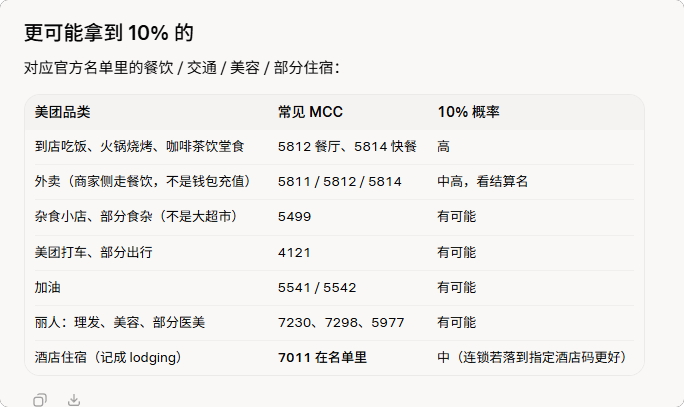Image resolution: width=684 pixels, height=407 pixels.
Task: Click the heading 更可能拿到 10% 的
Action: (109, 33)
